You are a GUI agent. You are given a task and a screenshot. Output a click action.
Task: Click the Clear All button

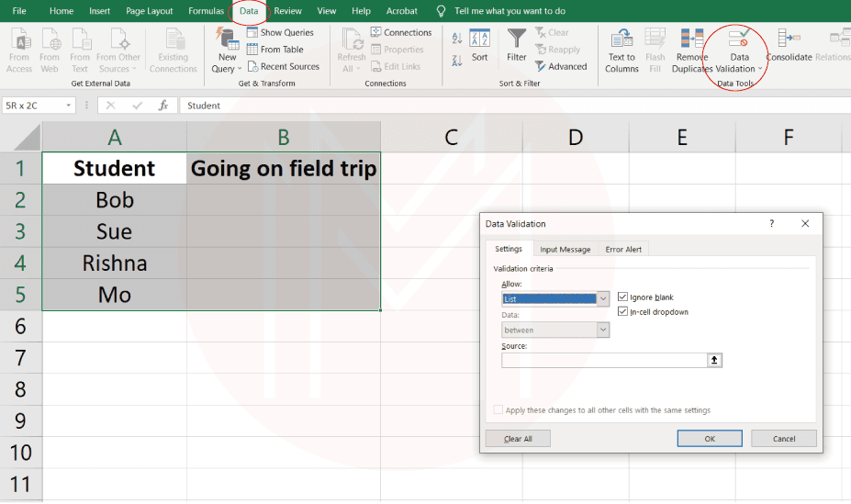point(518,439)
